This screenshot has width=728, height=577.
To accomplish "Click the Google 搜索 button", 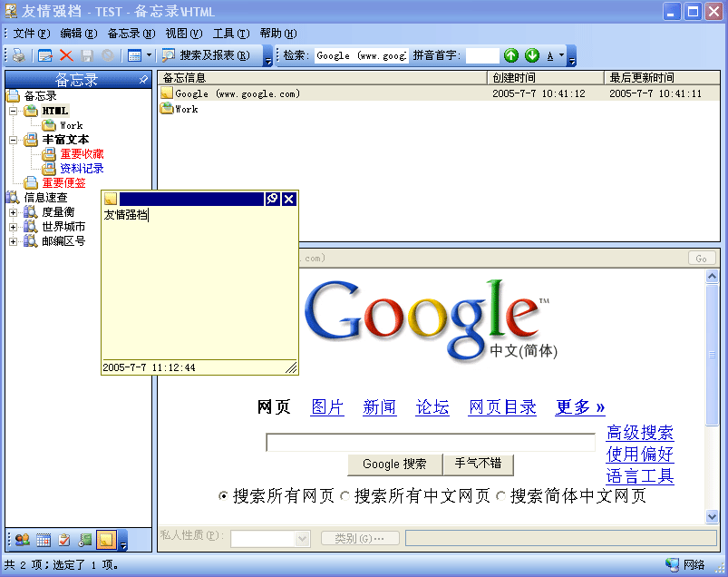I will tap(394, 465).
